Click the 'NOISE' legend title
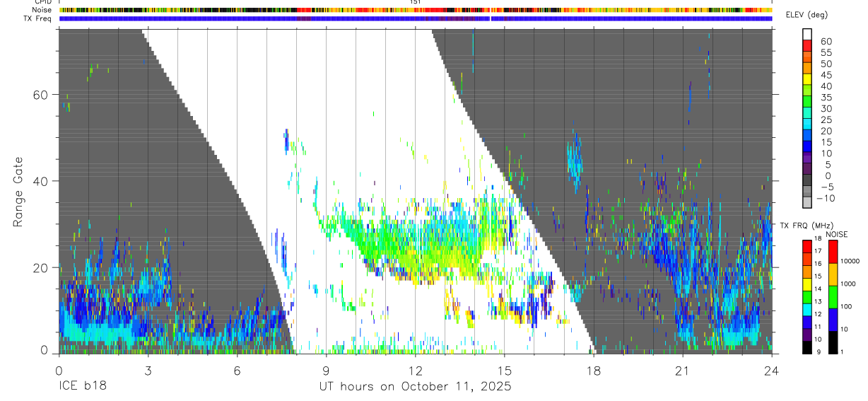Viewport: 868px width, 401px height. [836, 234]
